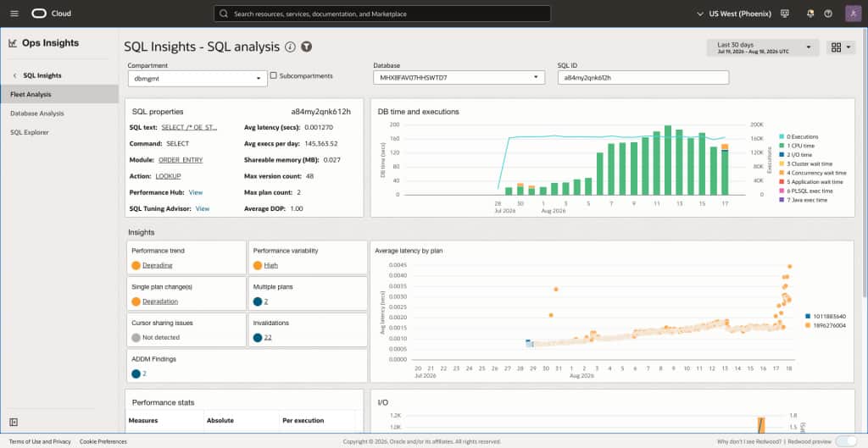Click the user profile avatar
Screen dimensions: 868x448
point(853,14)
